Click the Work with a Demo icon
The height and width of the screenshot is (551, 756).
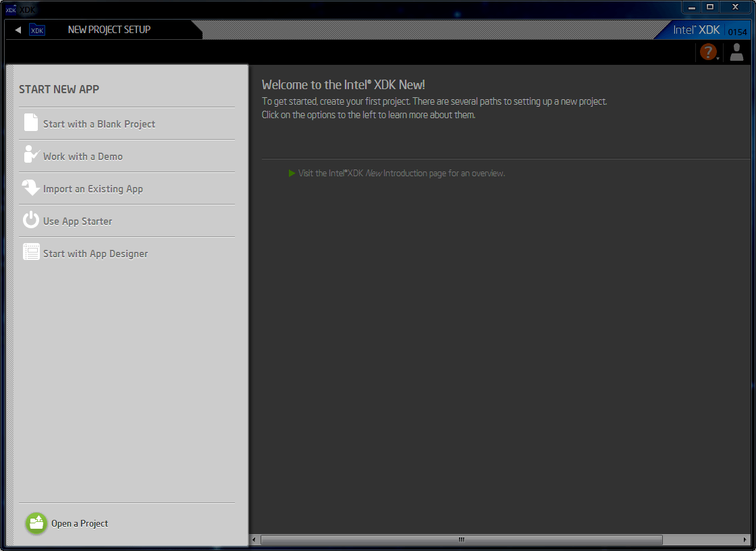tap(31, 155)
